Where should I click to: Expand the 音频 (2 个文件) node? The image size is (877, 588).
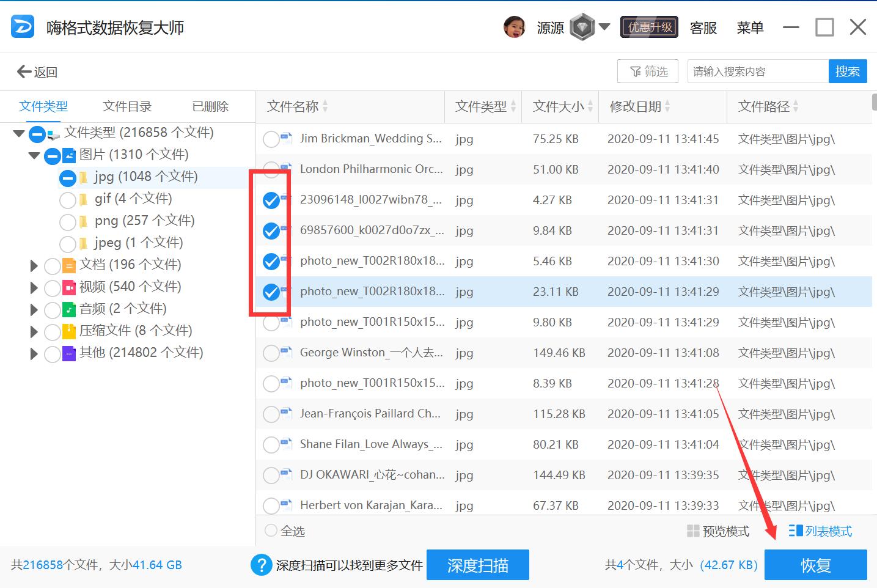coord(34,310)
